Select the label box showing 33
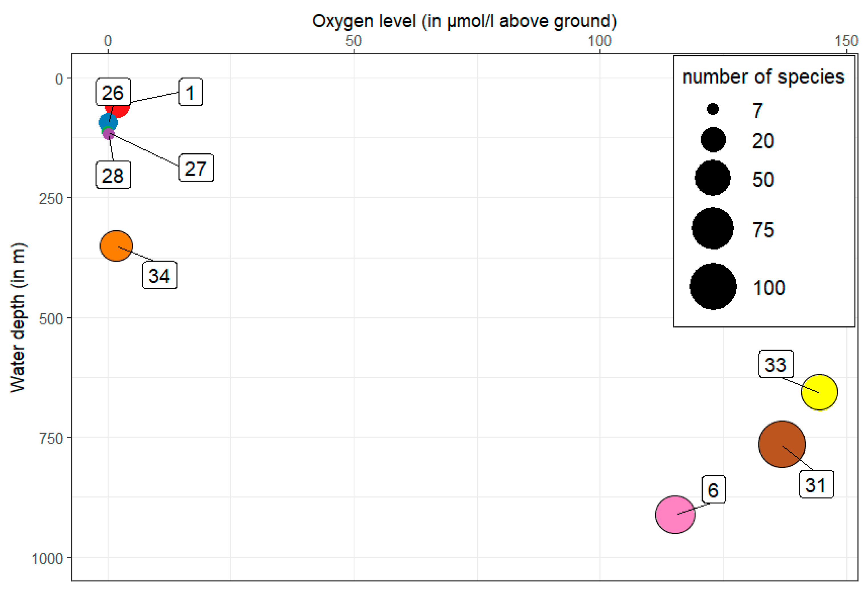The height and width of the screenshot is (589, 868). click(x=776, y=364)
